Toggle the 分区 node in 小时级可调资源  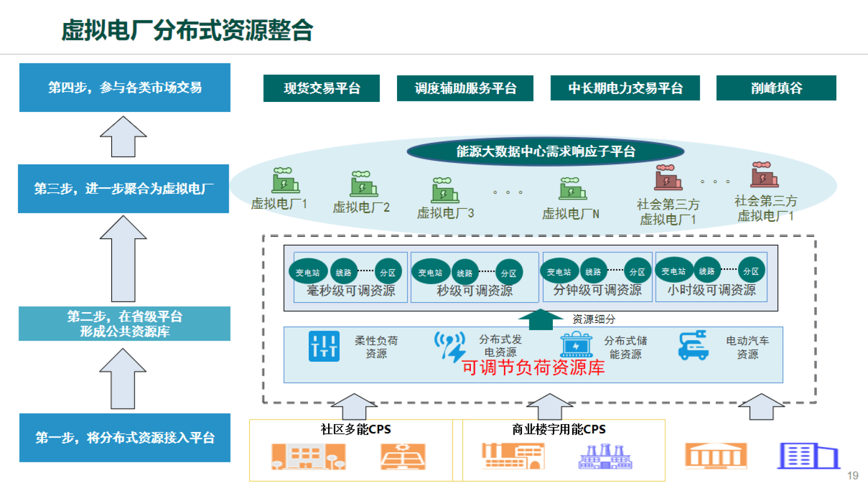coord(752,271)
